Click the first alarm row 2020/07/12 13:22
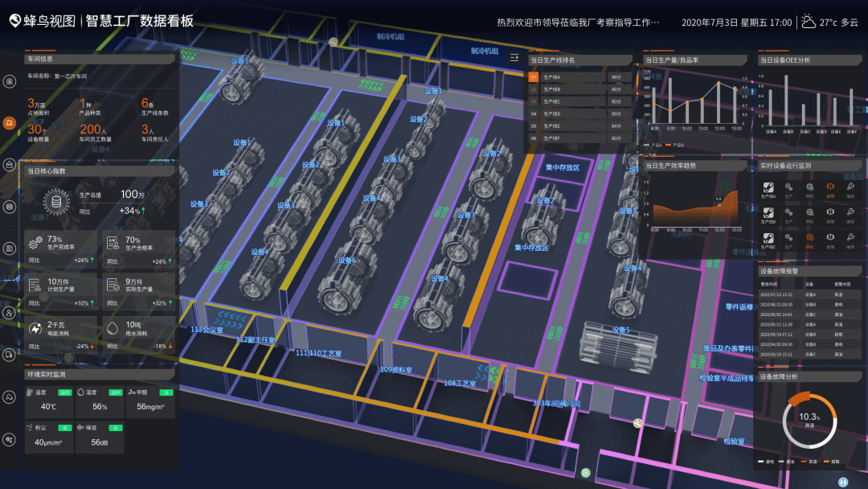 pyautogui.click(x=809, y=294)
